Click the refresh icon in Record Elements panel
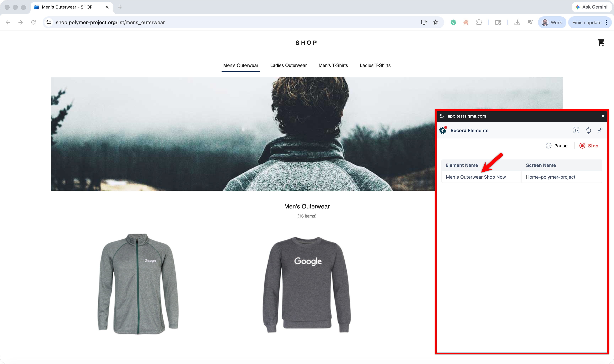 pos(588,130)
